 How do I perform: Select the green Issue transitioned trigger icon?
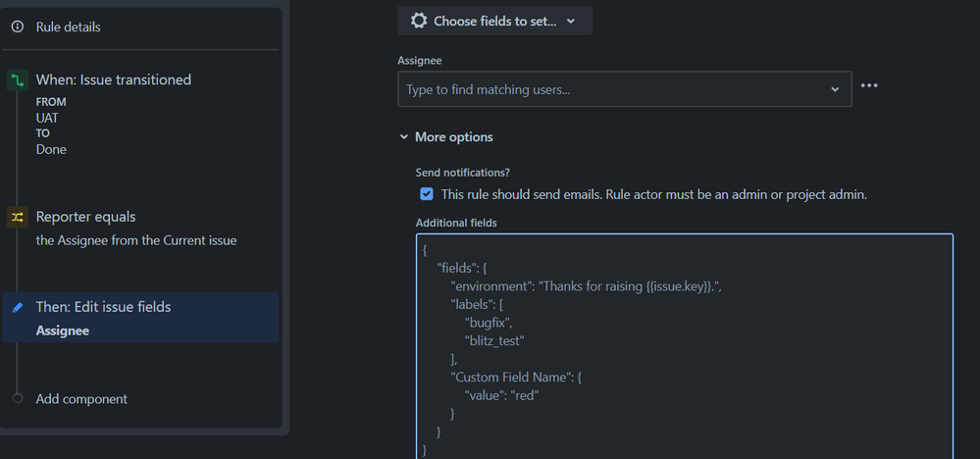click(x=17, y=80)
